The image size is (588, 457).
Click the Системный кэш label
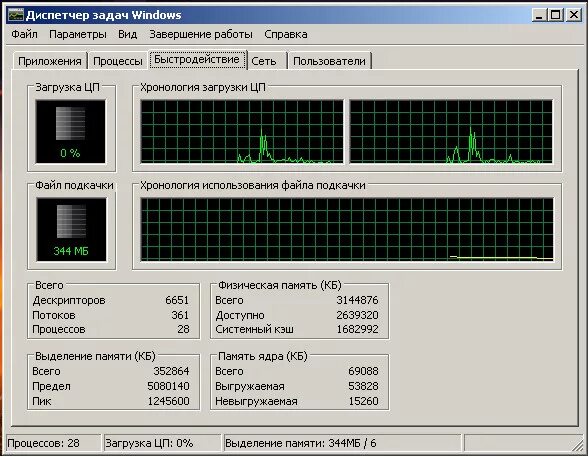click(255, 329)
